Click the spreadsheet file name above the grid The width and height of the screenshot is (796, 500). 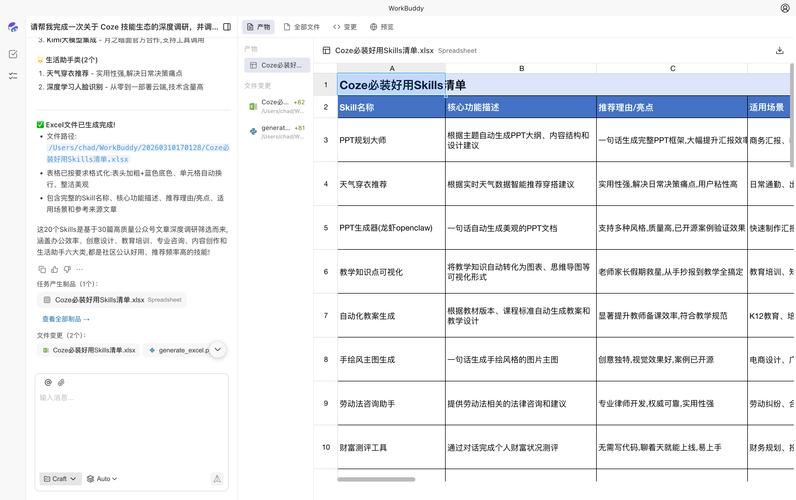384,50
